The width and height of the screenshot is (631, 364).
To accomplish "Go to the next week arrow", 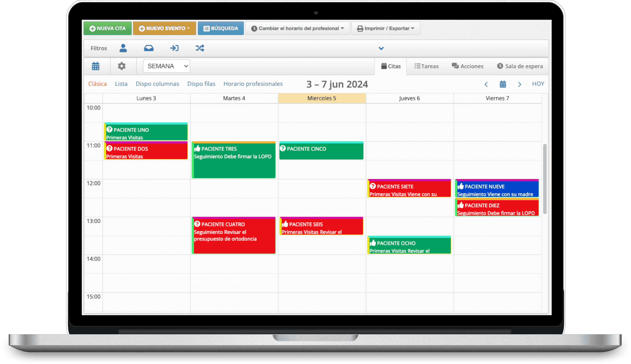I will pyautogui.click(x=519, y=84).
